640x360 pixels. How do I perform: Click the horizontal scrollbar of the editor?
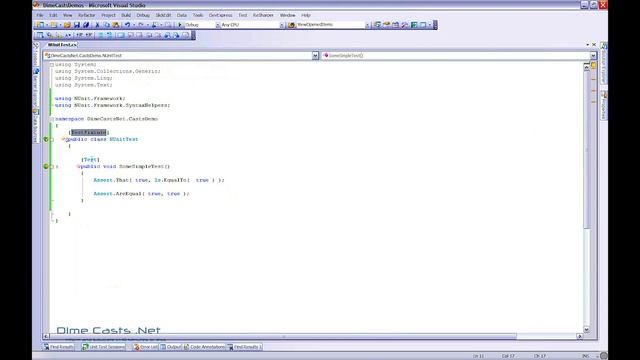283,336
